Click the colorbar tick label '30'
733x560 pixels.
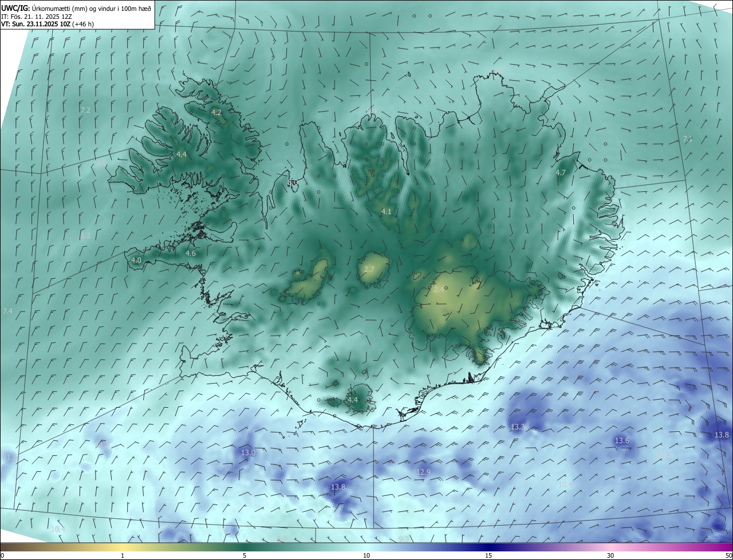tap(610, 555)
